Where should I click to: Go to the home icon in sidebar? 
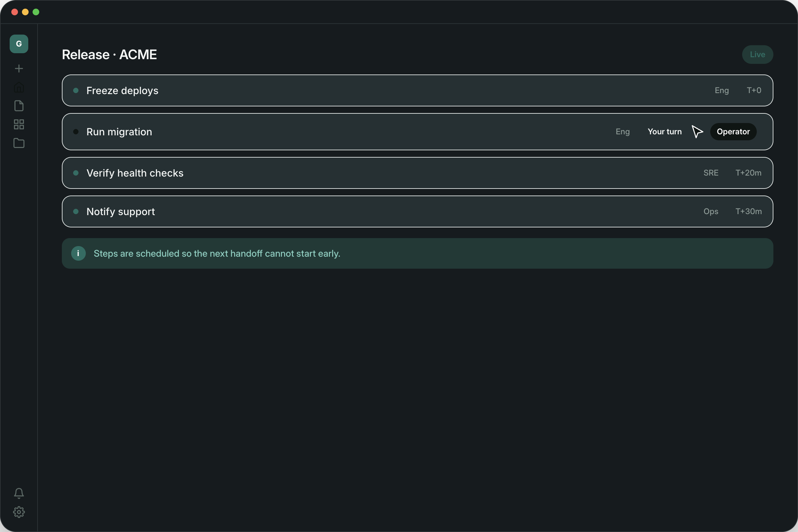tap(19, 87)
